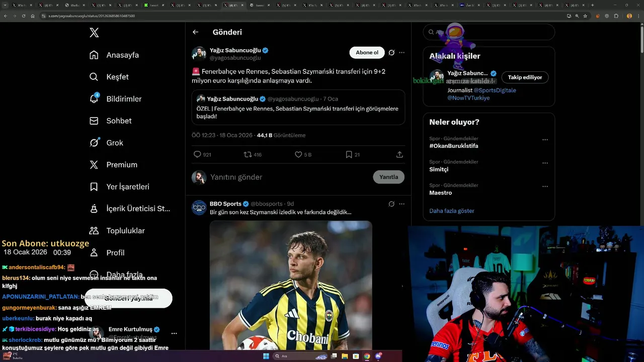Click the Anasayfa home icon
This screenshot has width=644, height=362.
tap(94, 55)
